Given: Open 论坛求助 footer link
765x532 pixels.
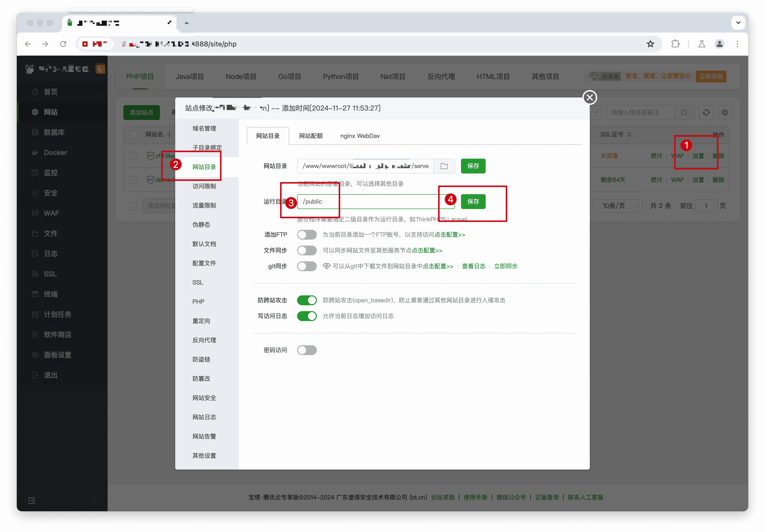Looking at the screenshot, I should pyautogui.click(x=442, y=497).
